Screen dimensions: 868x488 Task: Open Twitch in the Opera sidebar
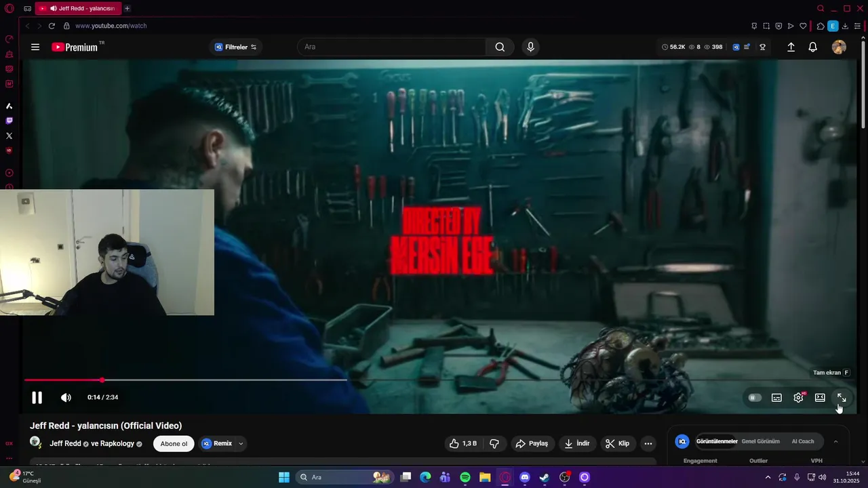pos(9,121)
